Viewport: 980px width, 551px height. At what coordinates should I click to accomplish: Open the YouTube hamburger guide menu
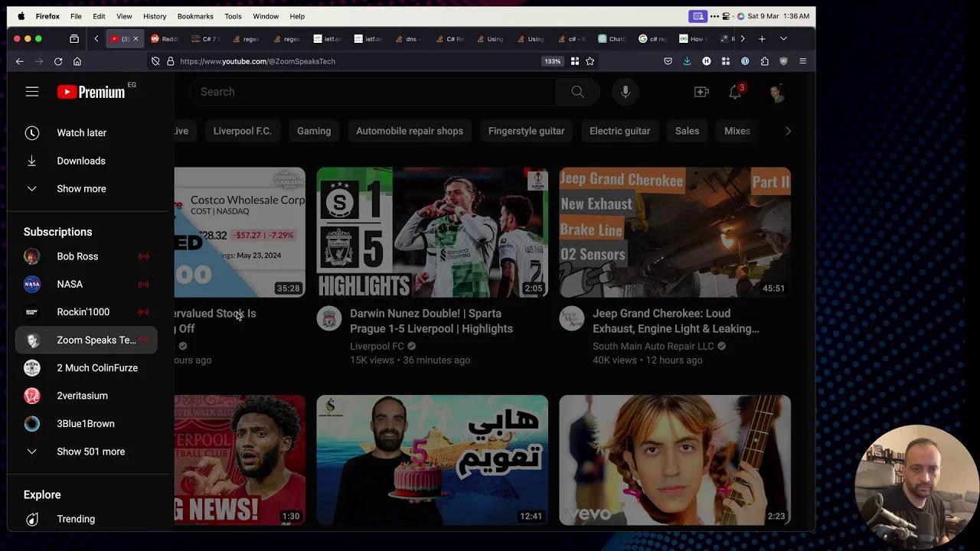pyautogui.click(x=31, y=92)
